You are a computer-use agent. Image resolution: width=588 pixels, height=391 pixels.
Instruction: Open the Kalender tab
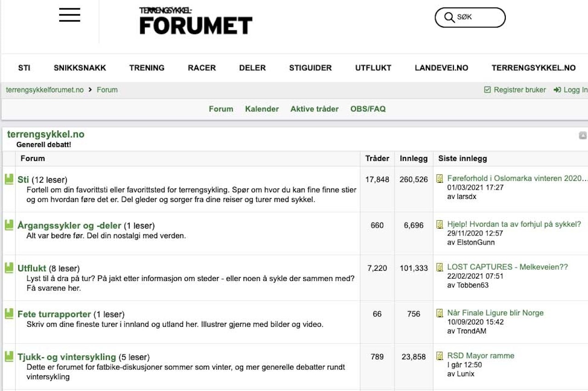click(x=262, y=109)
